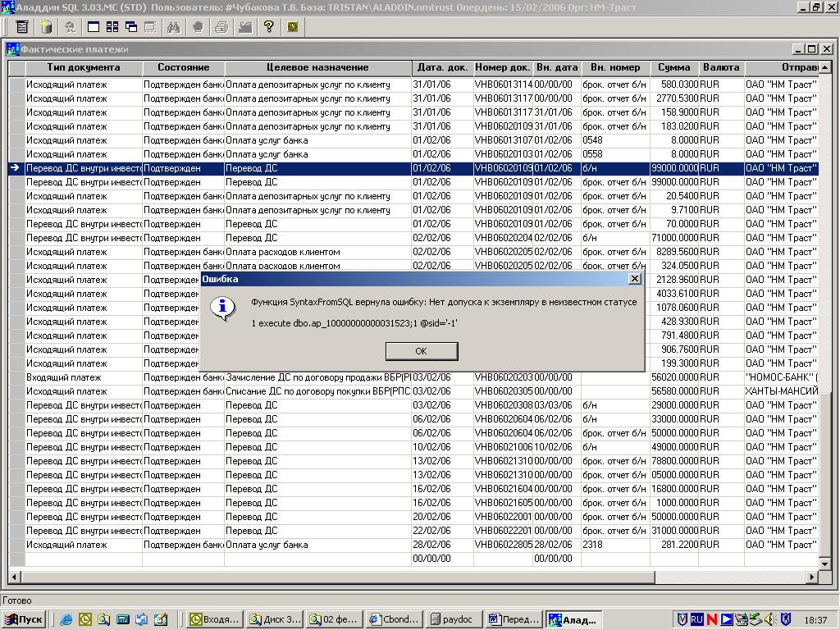Click the vertical scrollbar up arrow

pos(825,67)
